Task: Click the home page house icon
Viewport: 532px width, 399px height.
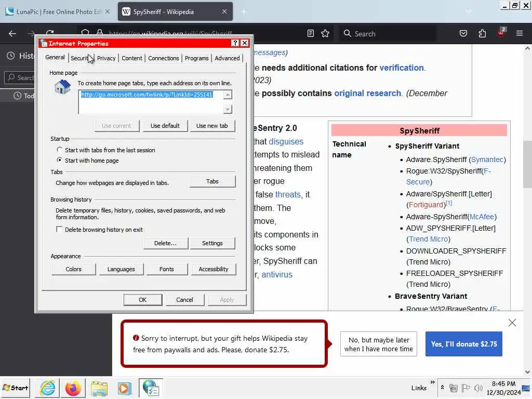Action: (62, 87)
